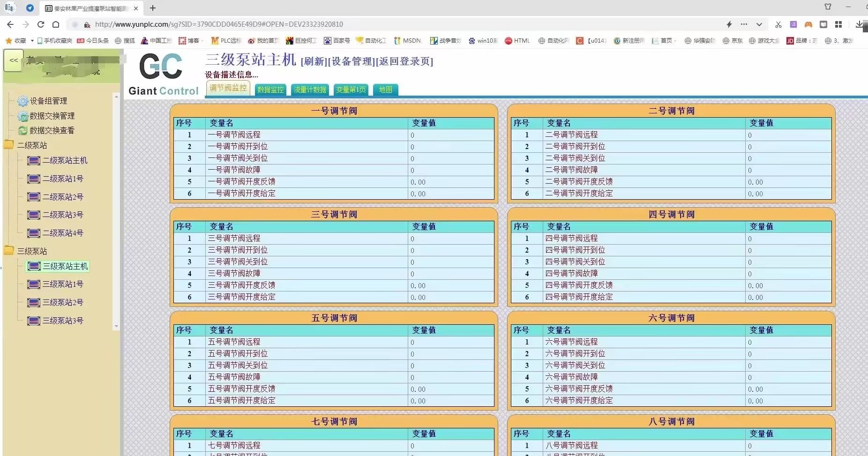Click the [刷新] link
Viewport: 868px width, 456px height.
pyautogui.click(x=314, y=61)
